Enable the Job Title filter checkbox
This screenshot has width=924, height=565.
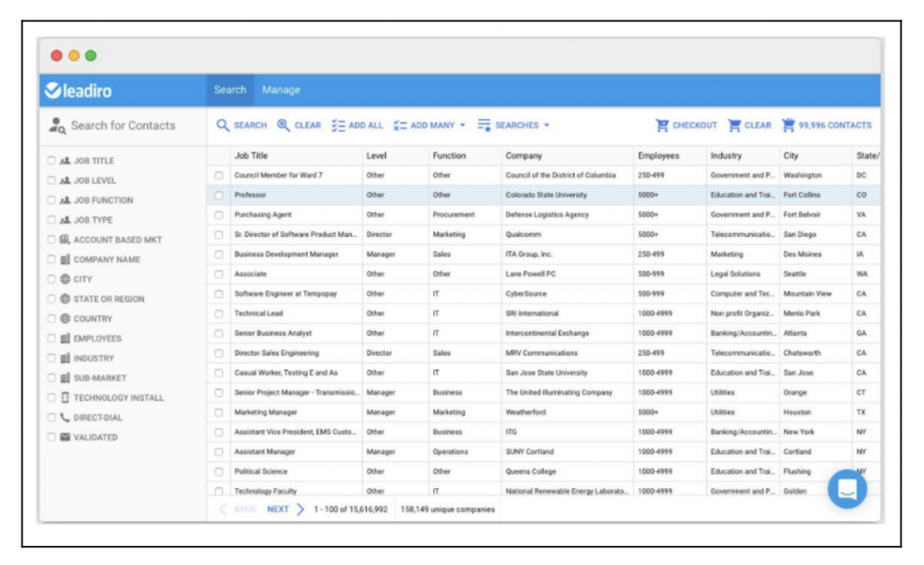click(51, 161)
